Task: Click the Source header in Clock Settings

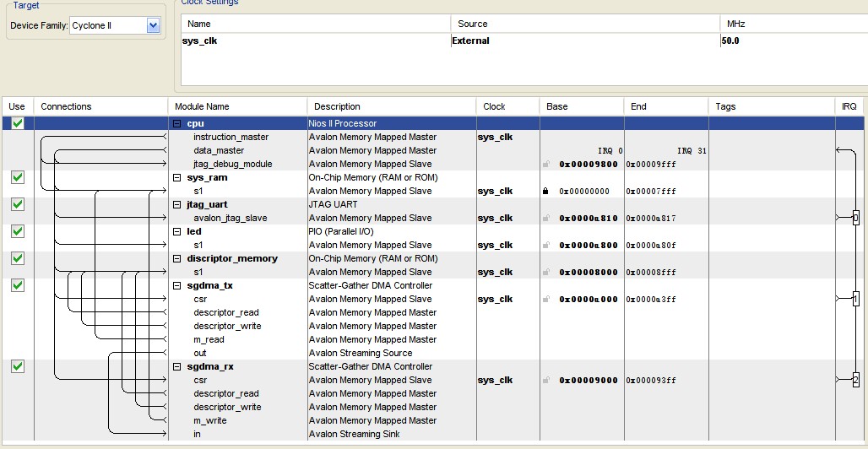Action: coord(586,24)
